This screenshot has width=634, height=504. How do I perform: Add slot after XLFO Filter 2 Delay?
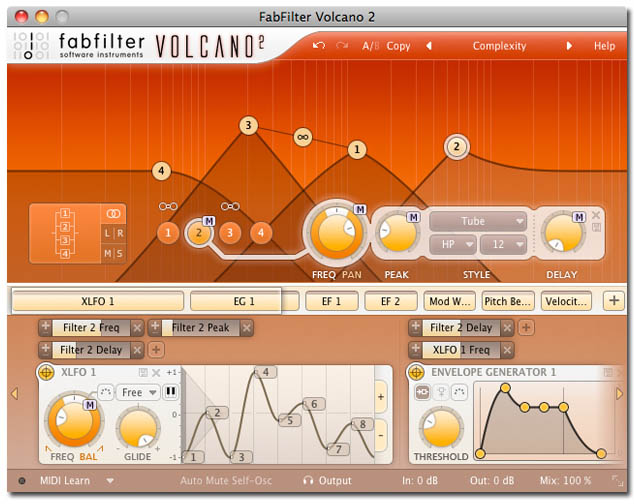156,350
